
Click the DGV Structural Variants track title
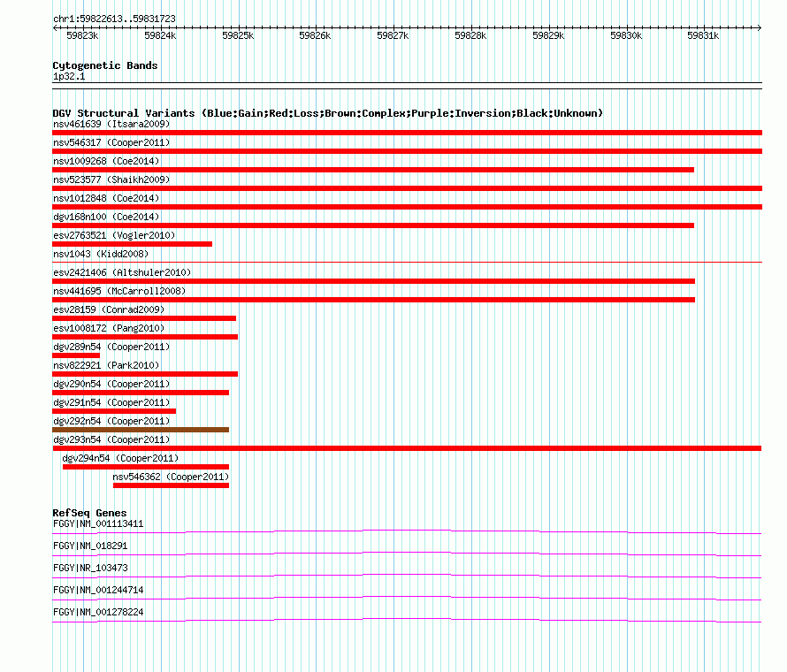point(328,113)
